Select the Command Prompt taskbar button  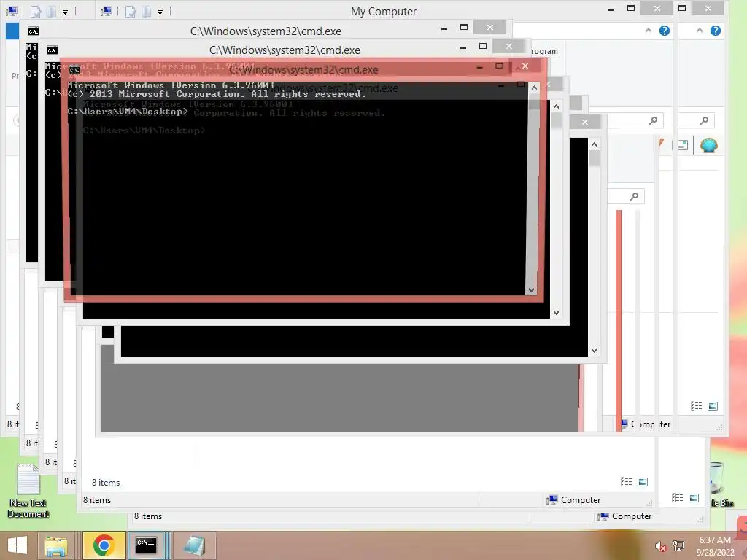point(146,545)
